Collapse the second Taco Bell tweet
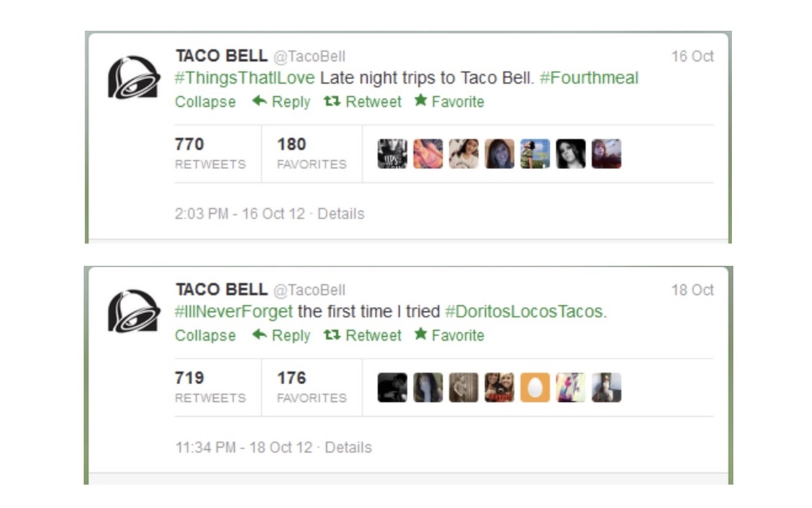Screen dimensions: 812x508 pos(205,336)
